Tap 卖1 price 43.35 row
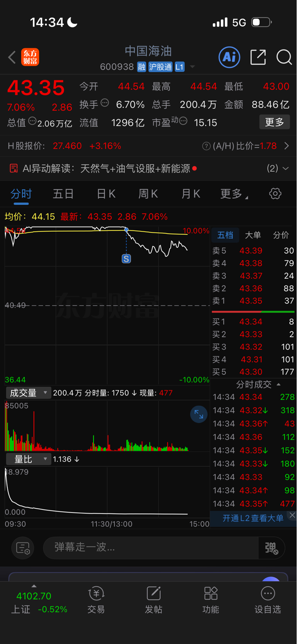The height and width of the screenshot is (644, 297). pos(253,301)
